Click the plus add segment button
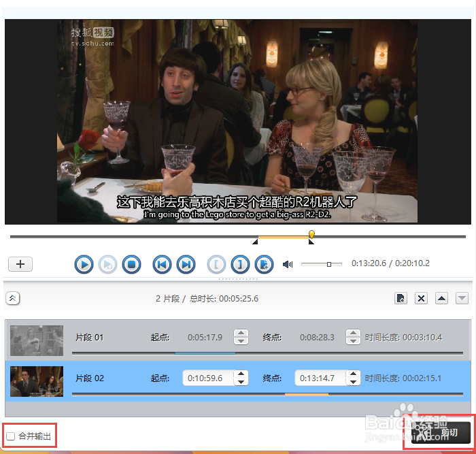 [x=20, y=264]
